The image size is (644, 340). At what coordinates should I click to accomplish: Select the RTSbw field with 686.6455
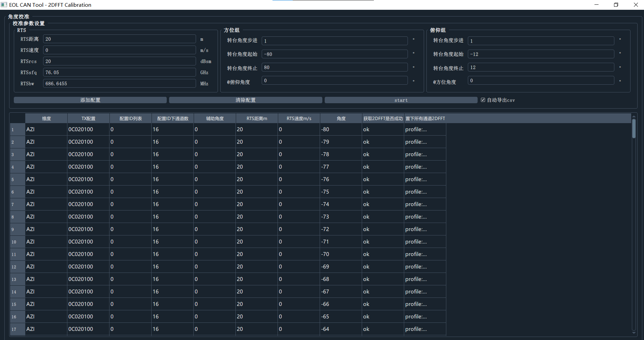coord(119,84)
